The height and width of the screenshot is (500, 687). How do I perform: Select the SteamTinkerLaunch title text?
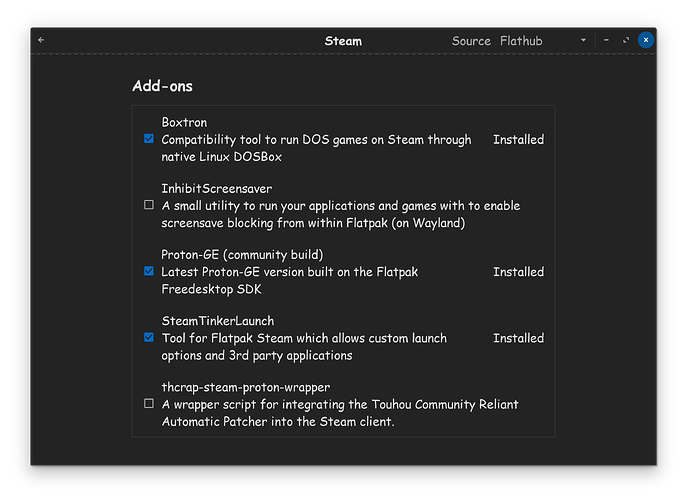pyautogui.click(x=218, y=321)
